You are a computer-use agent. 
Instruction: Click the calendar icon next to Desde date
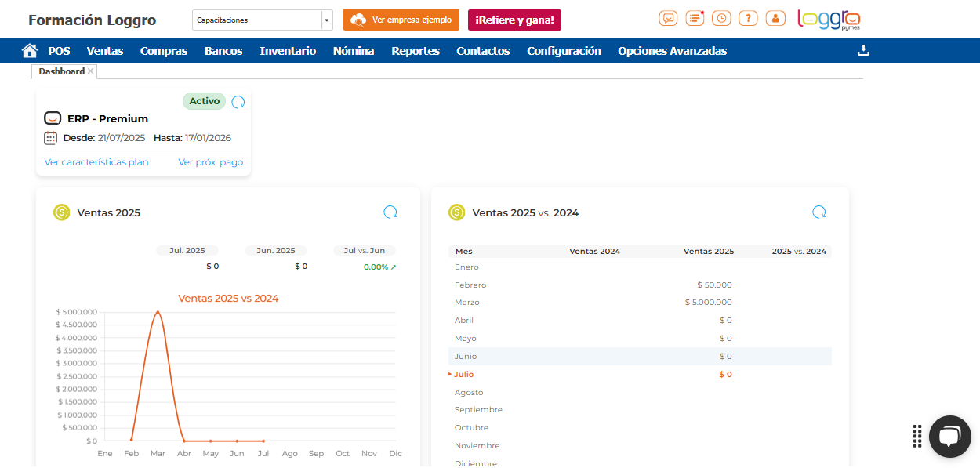point(51,138)
